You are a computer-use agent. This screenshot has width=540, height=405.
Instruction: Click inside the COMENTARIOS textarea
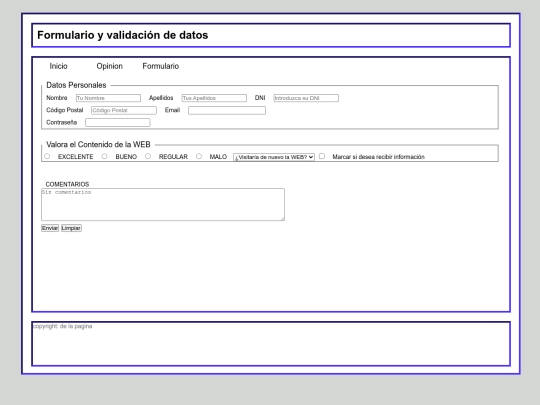(x=163, y=205)
